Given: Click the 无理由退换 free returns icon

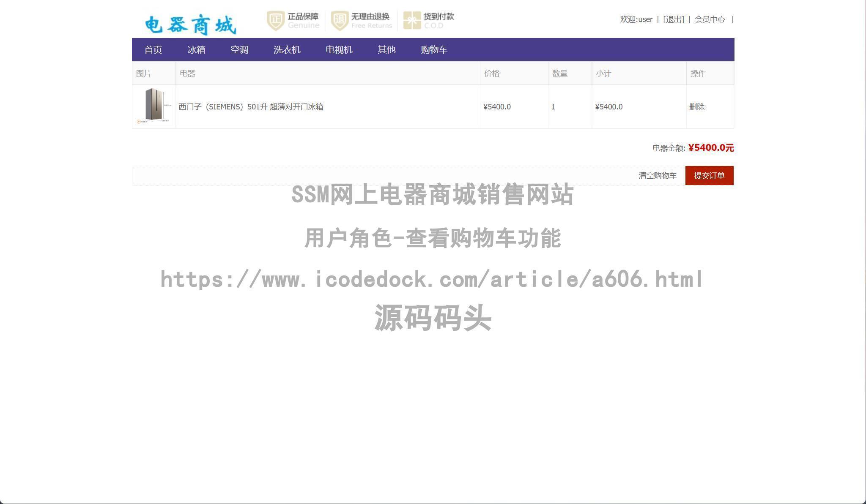Looking at the screenshot, I should [x=361, y=19].
